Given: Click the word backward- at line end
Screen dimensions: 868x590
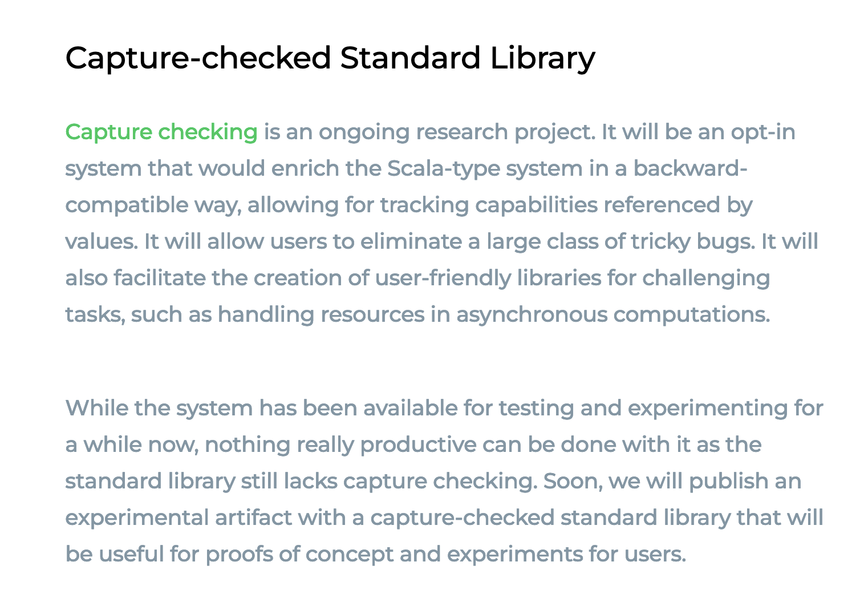Looking at the screenshot, I should 690,168.
